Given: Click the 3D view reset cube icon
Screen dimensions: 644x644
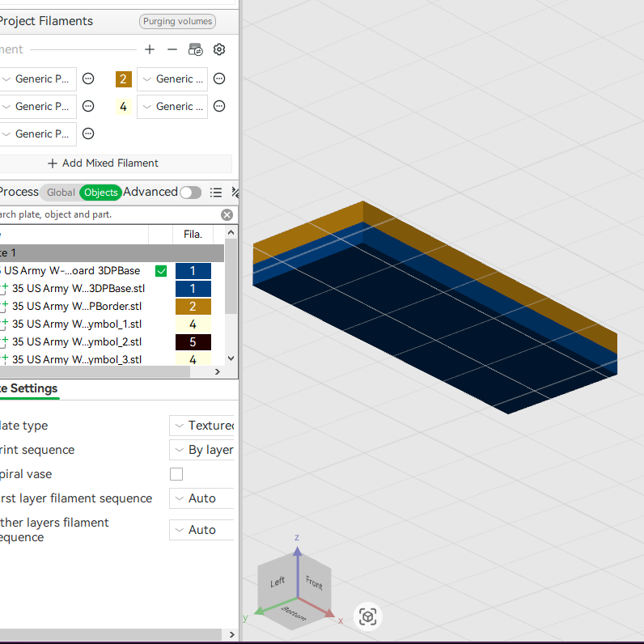Looking at the screenshot, I should coord(367,616).
